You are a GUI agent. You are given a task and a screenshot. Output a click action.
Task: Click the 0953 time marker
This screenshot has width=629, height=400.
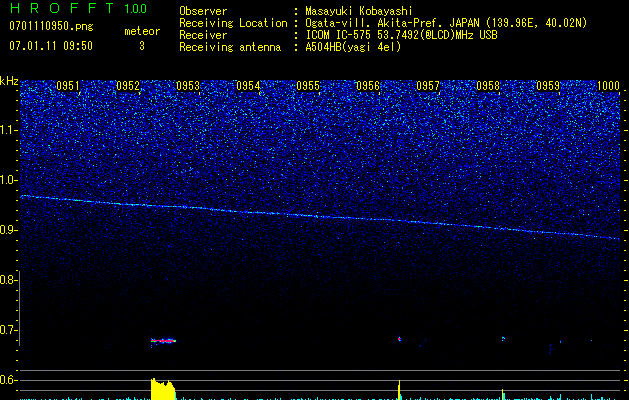(x=188, y=86)
